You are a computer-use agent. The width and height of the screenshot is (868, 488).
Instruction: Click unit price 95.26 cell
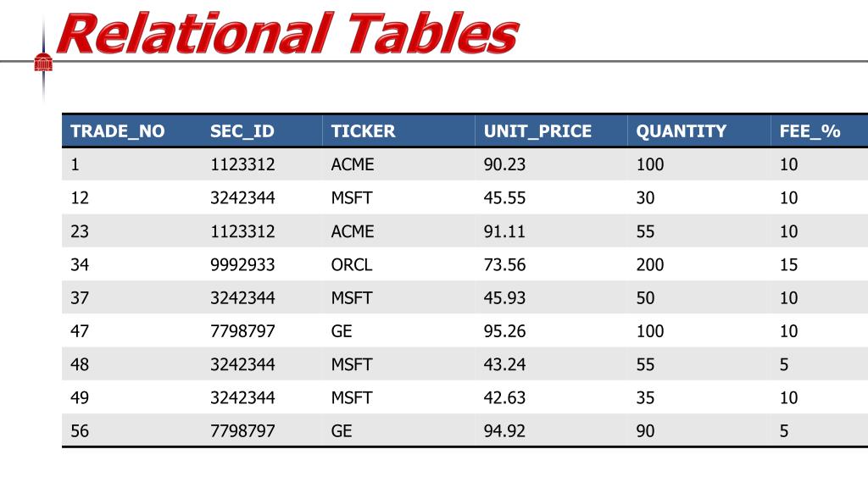tap(504, 331)
